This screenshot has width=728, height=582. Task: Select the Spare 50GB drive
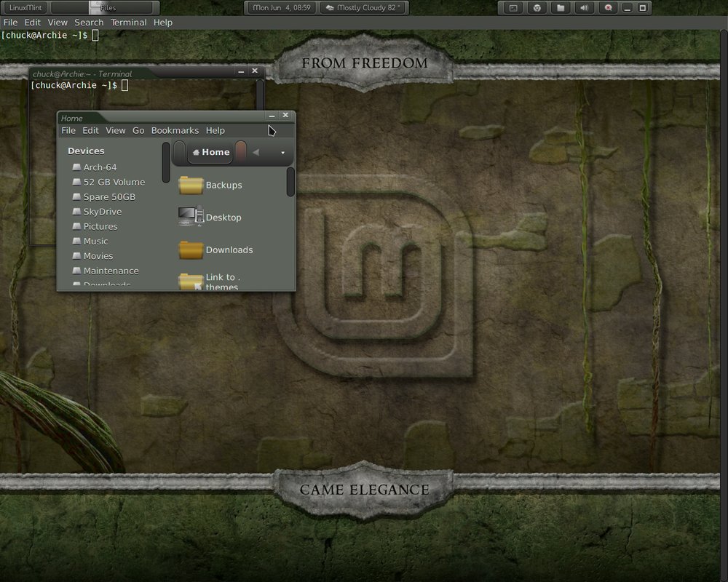[104, 196]
